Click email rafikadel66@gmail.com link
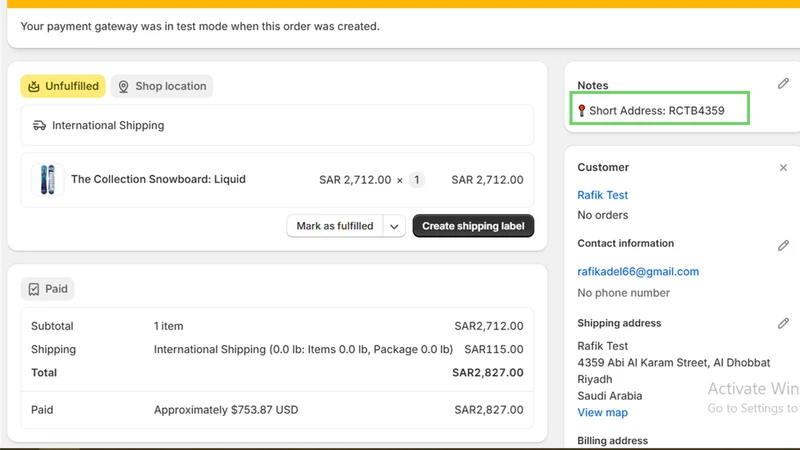The width and height of the screenshot is (800, 450). pos(638,271)
